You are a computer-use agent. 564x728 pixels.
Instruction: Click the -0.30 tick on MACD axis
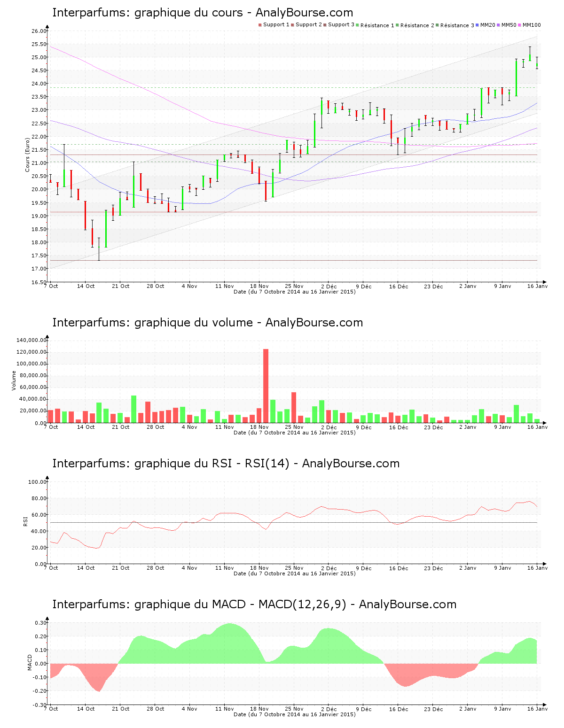click(x=39, y=705)
